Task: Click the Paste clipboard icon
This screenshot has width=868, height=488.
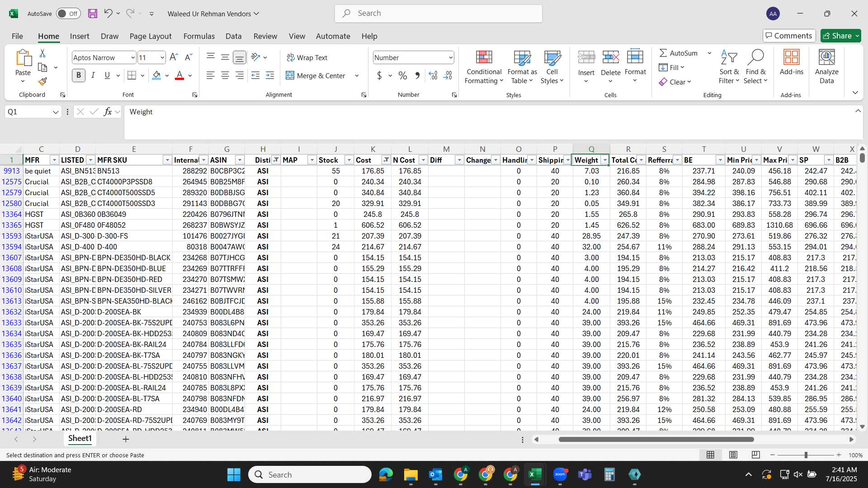Action: (23, 58)
